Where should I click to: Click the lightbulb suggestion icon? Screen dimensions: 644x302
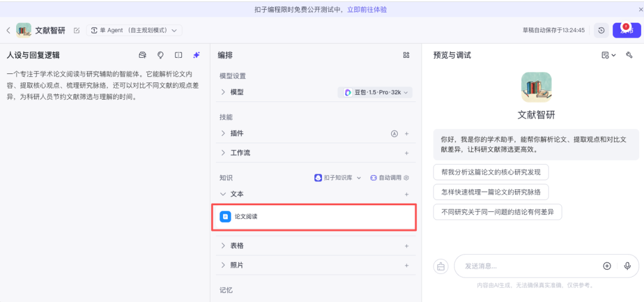(x=160, y=55)
